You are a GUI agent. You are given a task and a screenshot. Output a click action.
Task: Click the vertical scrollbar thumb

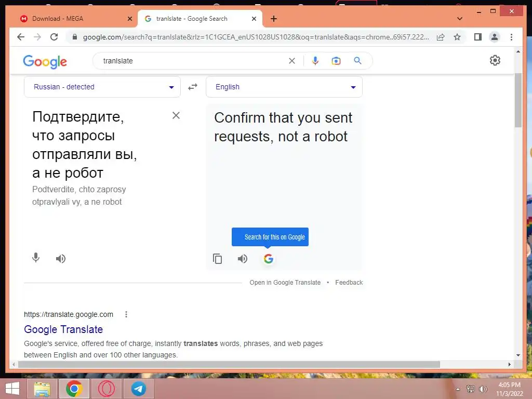tap(518, 100)
